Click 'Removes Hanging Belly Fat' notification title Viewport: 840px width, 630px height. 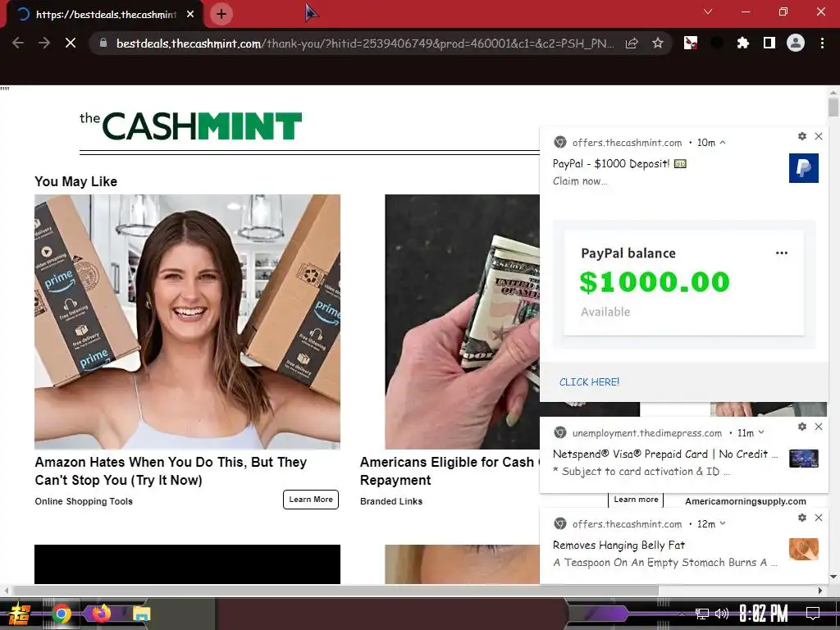tap(619, 545)
